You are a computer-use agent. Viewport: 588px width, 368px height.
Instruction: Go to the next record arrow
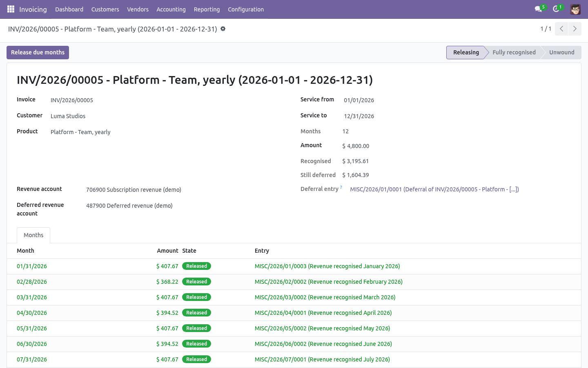pos(575,29)
